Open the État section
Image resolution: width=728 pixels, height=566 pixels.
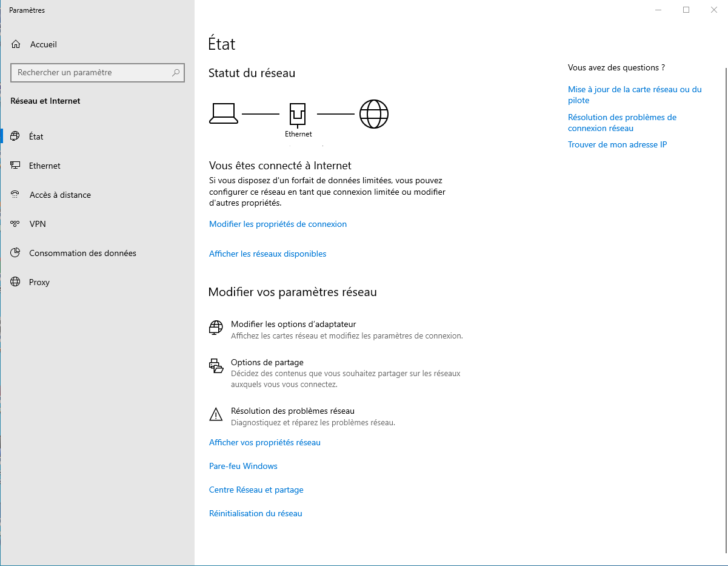[x=97, y=136]
